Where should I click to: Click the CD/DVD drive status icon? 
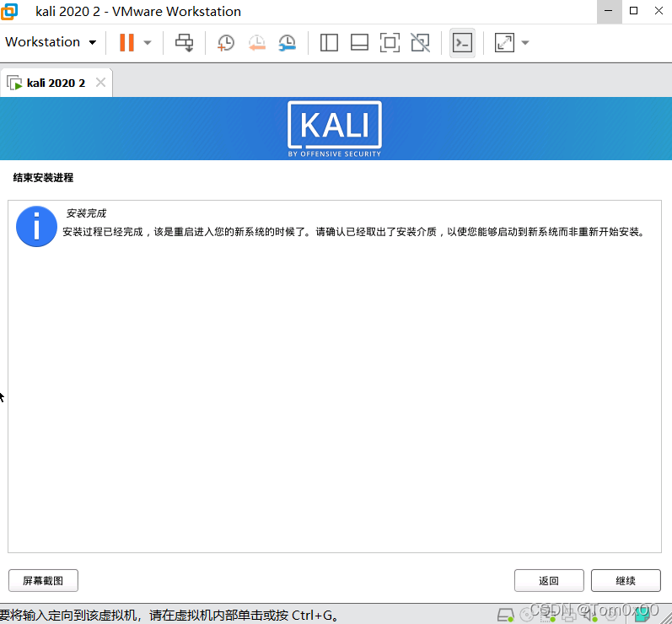(x=527, y=615)
